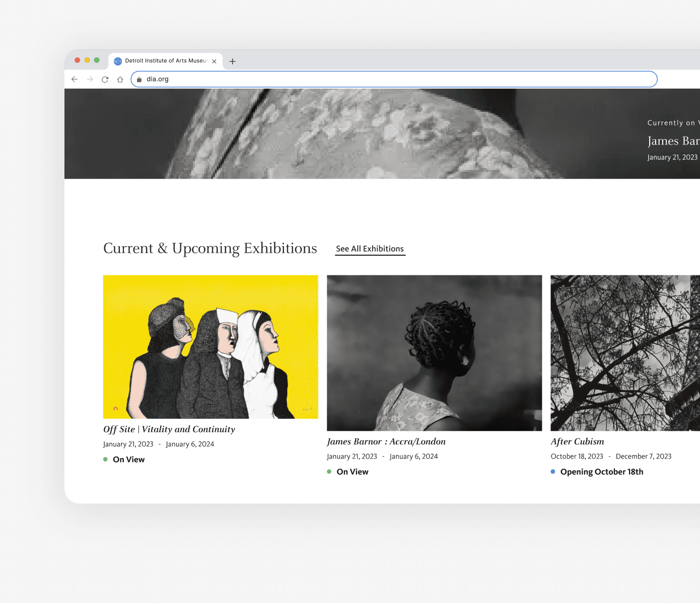Click the On View status under Off Site
700x603 pixels.
[124, 460]
